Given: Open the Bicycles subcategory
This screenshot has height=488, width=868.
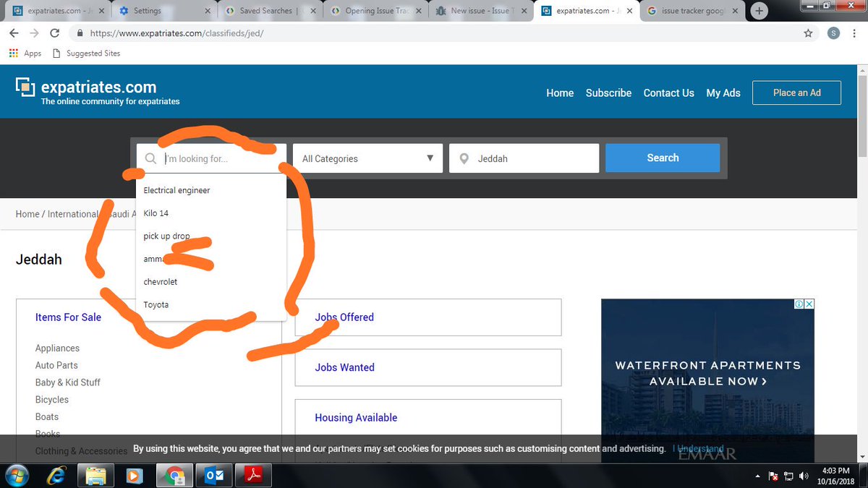Looking at the screenshot, I should point(52,400).
